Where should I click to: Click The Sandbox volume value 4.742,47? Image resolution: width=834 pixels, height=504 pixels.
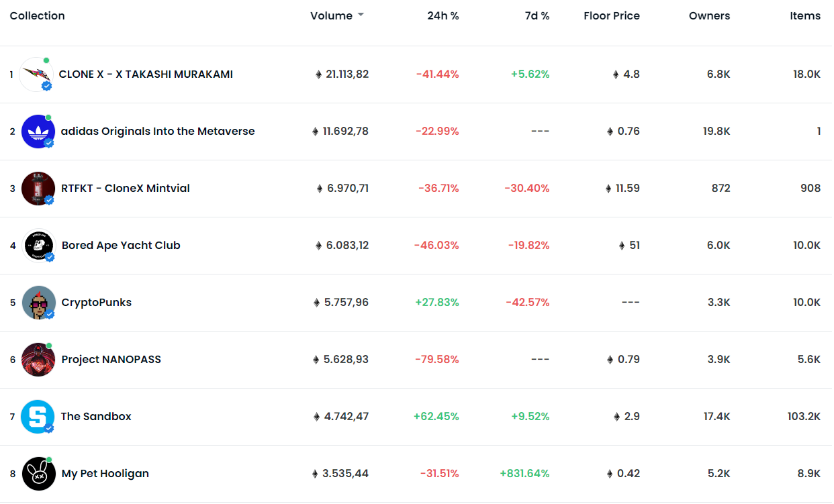click(346, 417)
